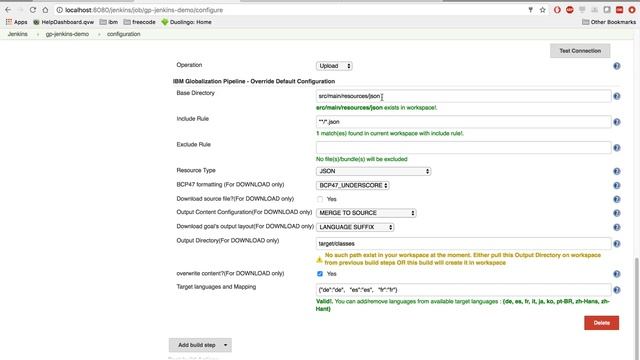Go to Jenkins breadcrumb

(x=18, y=34)
